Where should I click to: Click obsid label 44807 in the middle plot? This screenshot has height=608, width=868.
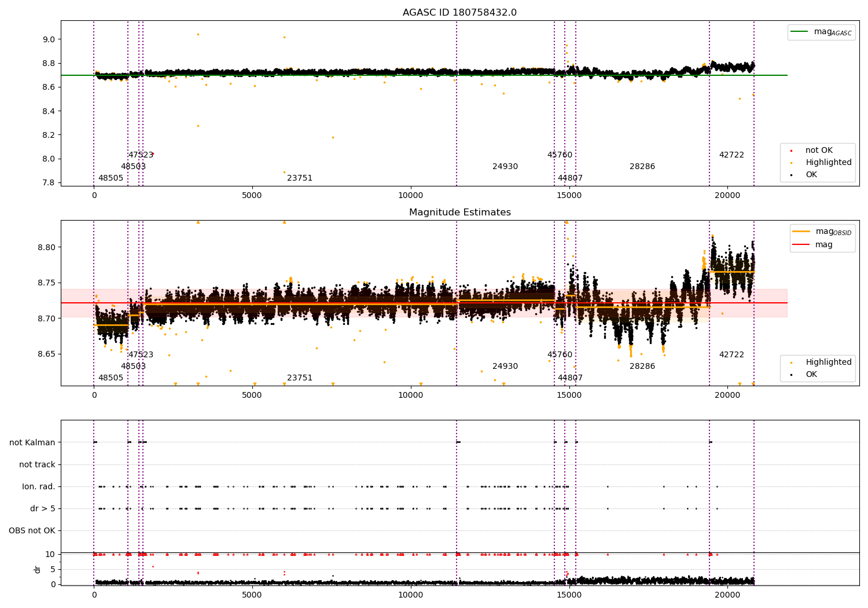click(570, 378)
